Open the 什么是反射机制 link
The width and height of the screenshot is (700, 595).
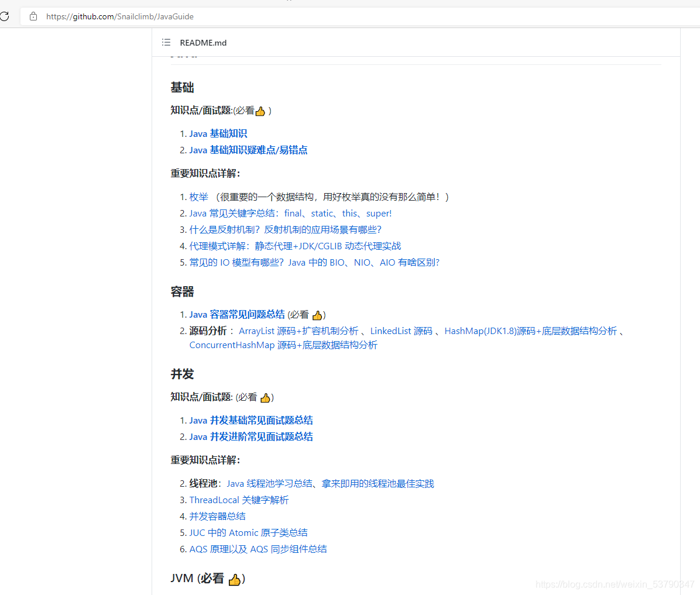[x=286, y=229]
